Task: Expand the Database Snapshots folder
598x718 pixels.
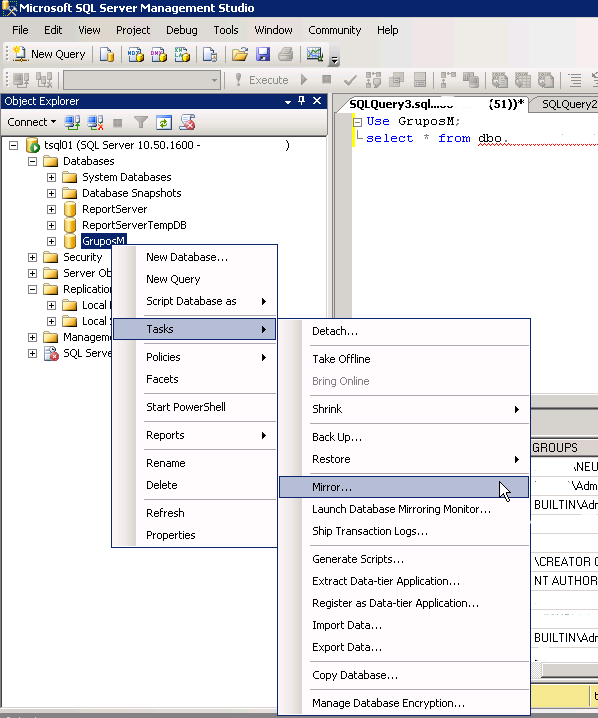Action: [52, 194]
